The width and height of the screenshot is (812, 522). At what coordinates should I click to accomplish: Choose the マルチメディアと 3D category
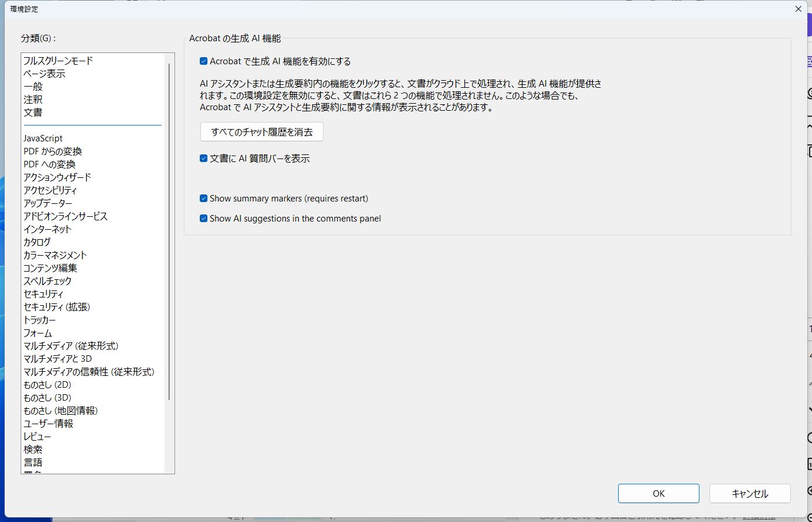58,359
